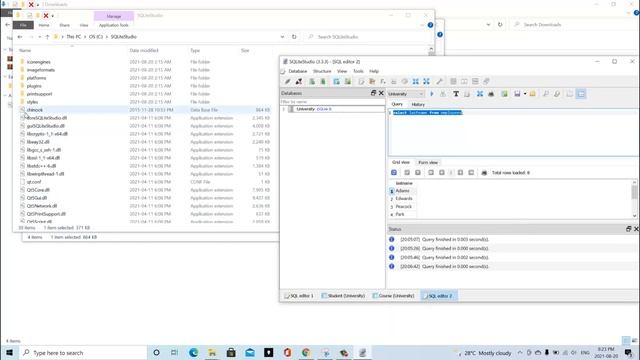This screenshot has width=640, height=360.
Task: Open Explorer recent locations dropdown
Action: click(40, 37)
